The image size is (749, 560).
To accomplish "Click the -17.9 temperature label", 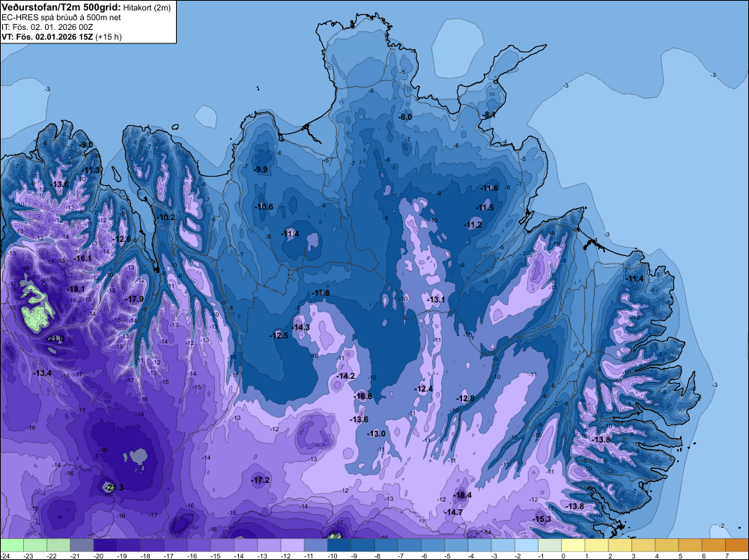I will 134,299.
